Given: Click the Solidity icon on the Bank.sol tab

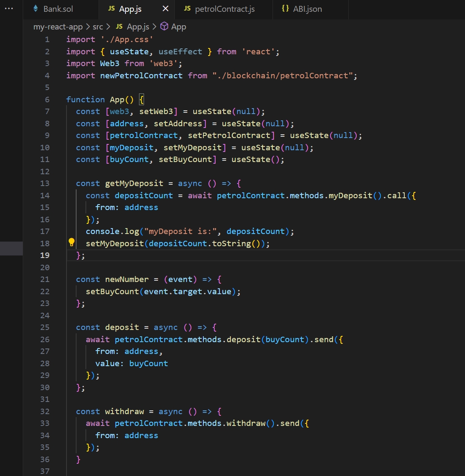Looking at the screenshot, I should [x=36, y=8].
